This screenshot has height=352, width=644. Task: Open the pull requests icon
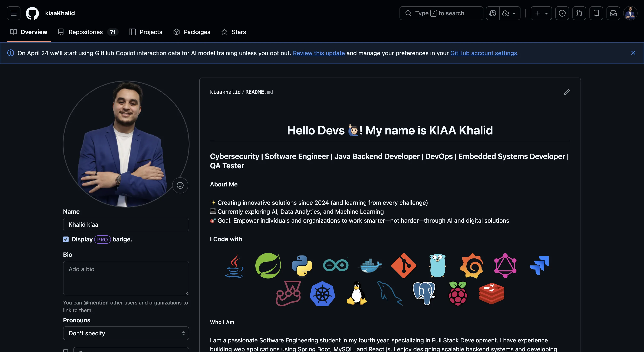(x=579, y=13)
